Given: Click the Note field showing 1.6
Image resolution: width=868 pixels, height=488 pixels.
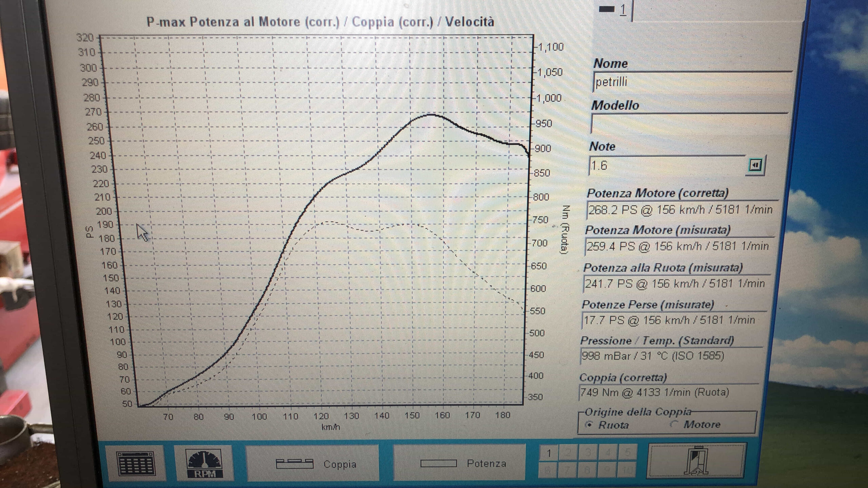Looking at the screenshot, I should (666, 166).
